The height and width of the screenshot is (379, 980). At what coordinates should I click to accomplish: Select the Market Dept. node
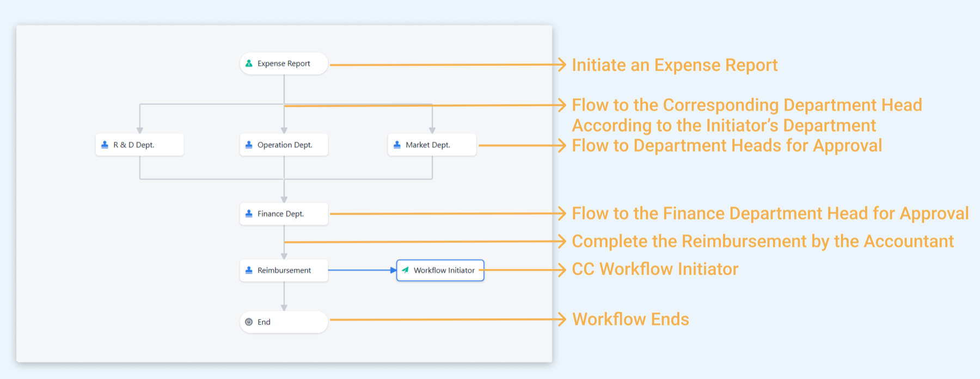[432, 145]
